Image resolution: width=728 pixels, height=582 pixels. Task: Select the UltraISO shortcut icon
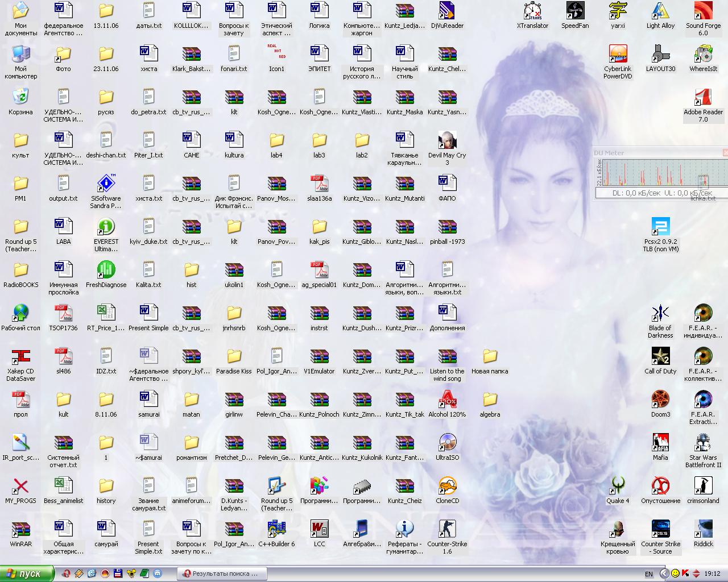447,443
